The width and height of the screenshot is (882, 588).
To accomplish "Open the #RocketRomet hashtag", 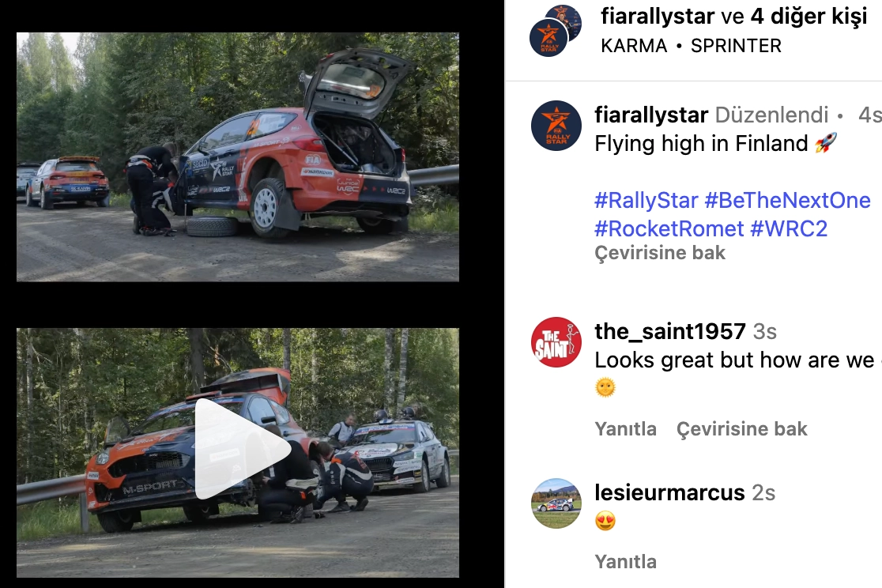I will 669,228.
